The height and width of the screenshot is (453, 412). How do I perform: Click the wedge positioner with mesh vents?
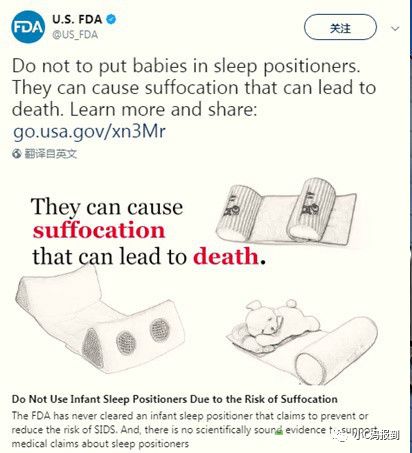click(x=100, y=320)
